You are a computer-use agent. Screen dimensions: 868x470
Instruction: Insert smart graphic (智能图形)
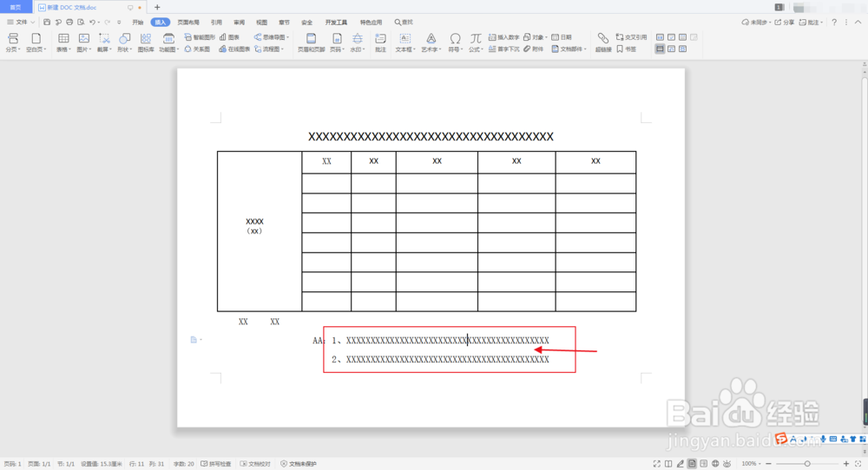[200, 37]
